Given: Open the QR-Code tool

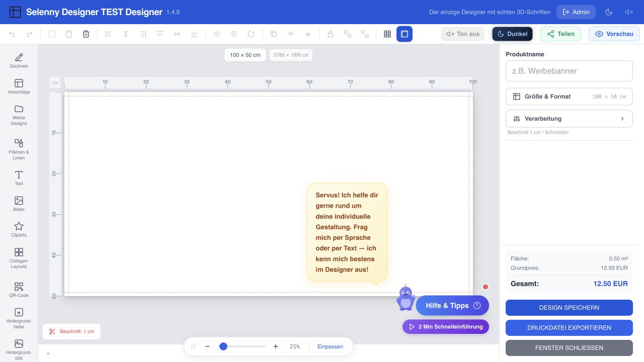Looking at the screenshot, I should click(x=19, y=290).
